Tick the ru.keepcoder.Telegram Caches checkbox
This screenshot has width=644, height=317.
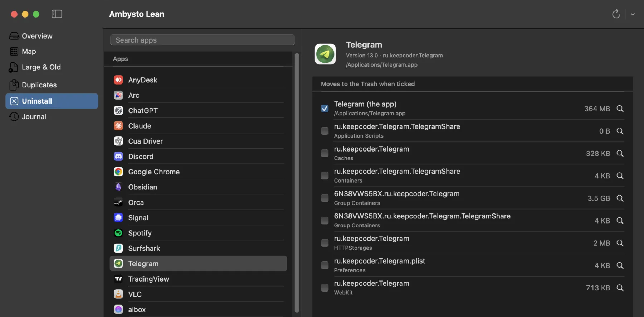(x=325, y=153)
